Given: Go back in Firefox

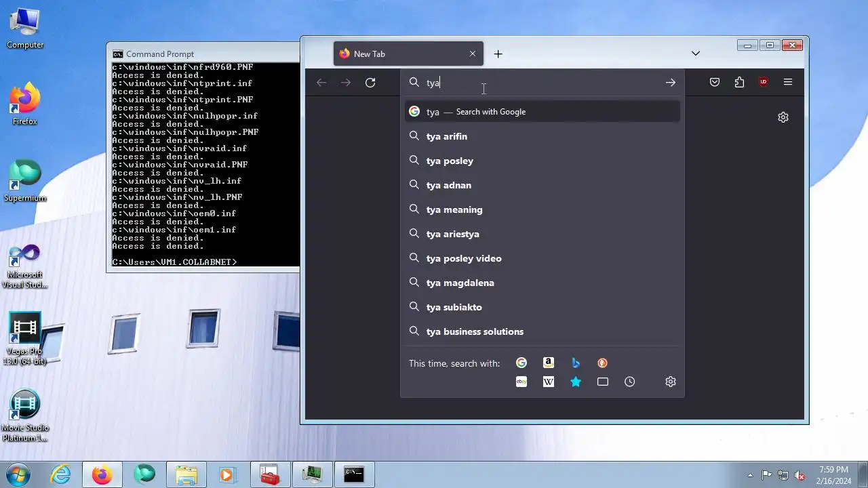Looking at the screenshot, I should 321,83.
